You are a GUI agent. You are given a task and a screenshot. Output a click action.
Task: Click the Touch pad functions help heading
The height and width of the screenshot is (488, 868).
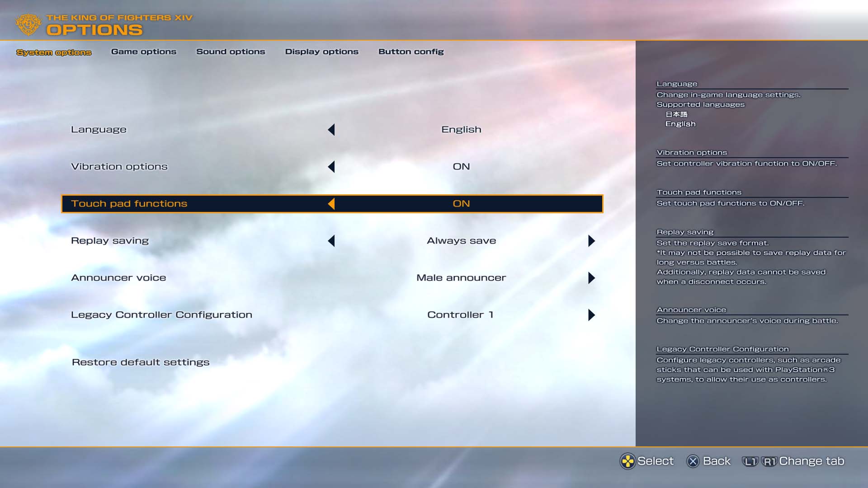(699, 192)
